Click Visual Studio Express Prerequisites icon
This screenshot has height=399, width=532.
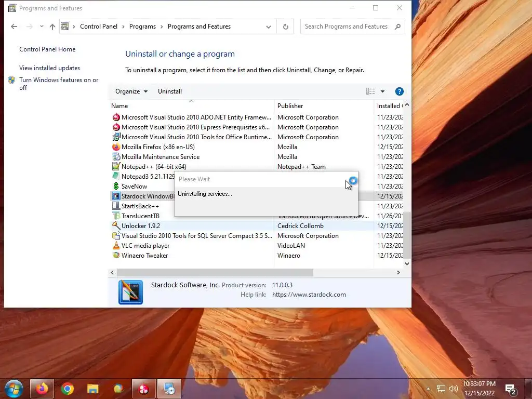point(116,127)
